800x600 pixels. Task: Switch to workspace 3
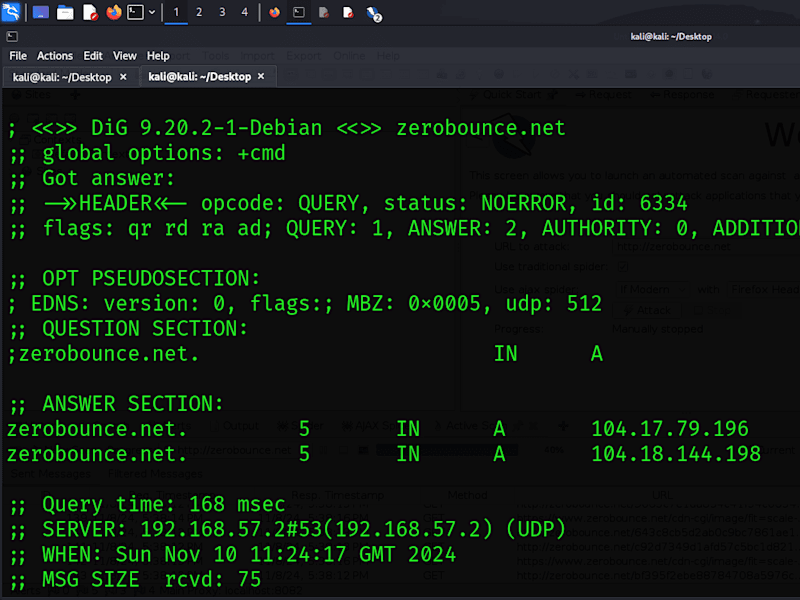(222, 12)
